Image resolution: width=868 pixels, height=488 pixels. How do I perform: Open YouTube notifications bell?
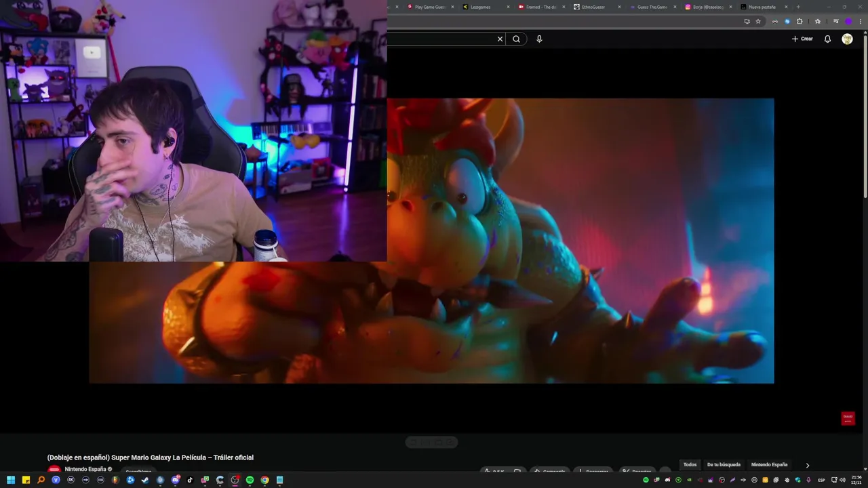pos(827,39)
